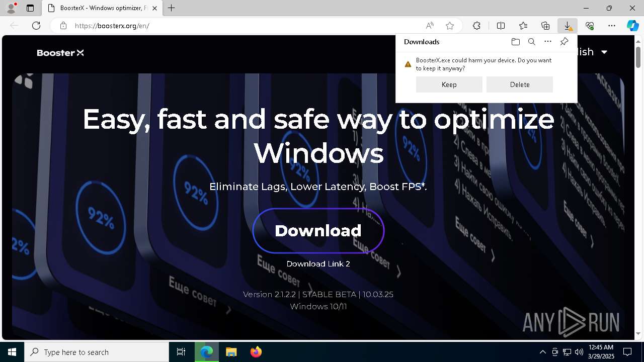Open Edge Settings and more menu
644x362 pixels.
click(612, 26)
